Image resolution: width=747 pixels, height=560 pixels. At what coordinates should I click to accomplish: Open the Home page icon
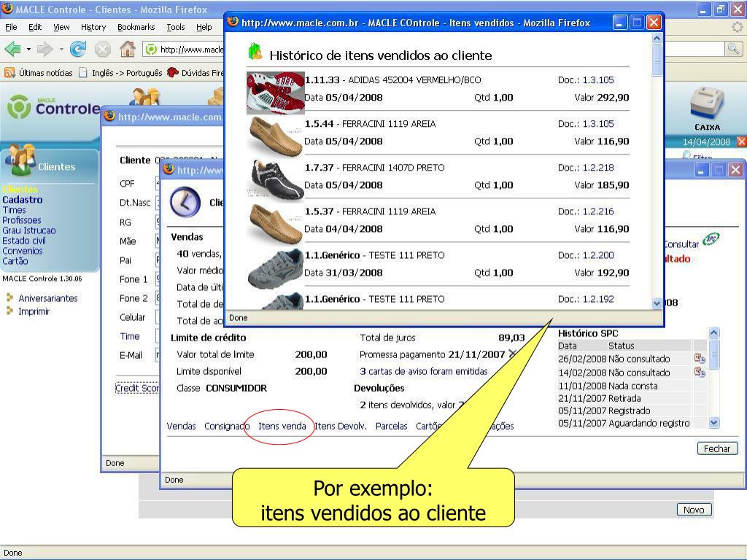[x=127, y=49]
